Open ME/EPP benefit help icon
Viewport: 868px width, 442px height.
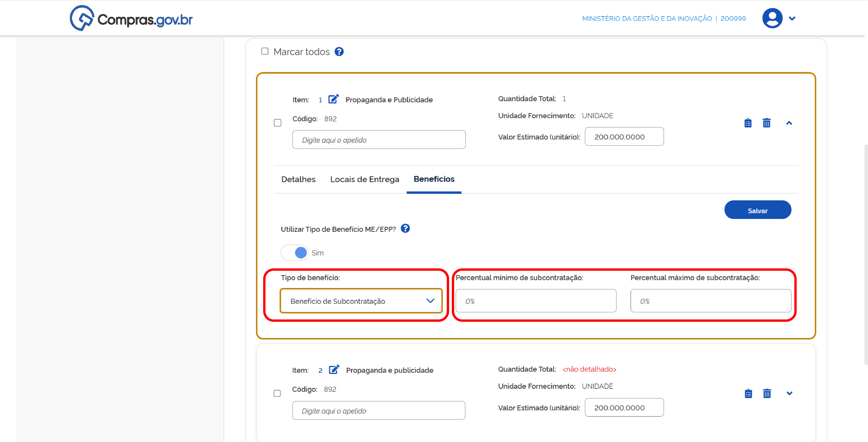point(405,229)
